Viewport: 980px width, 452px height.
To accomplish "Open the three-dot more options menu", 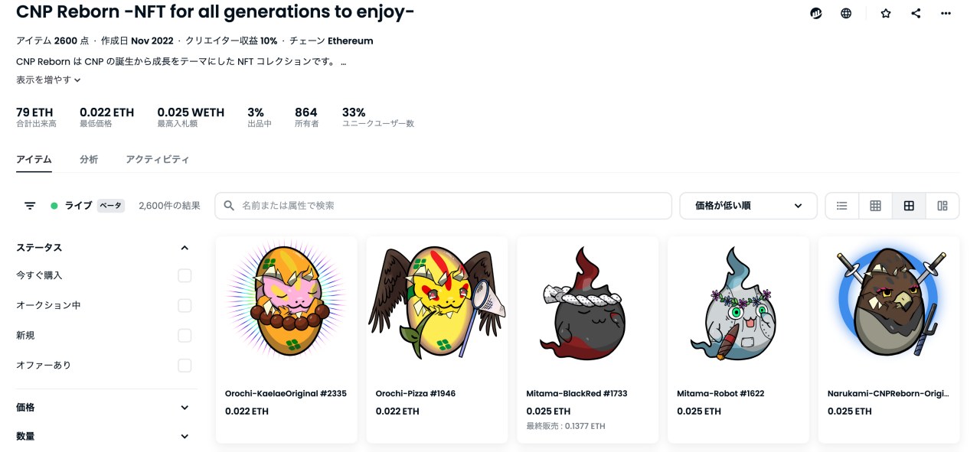I will (x=946, y=13).
